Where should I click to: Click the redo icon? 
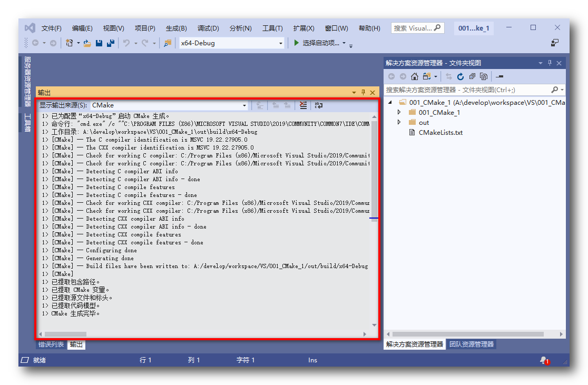145,43
